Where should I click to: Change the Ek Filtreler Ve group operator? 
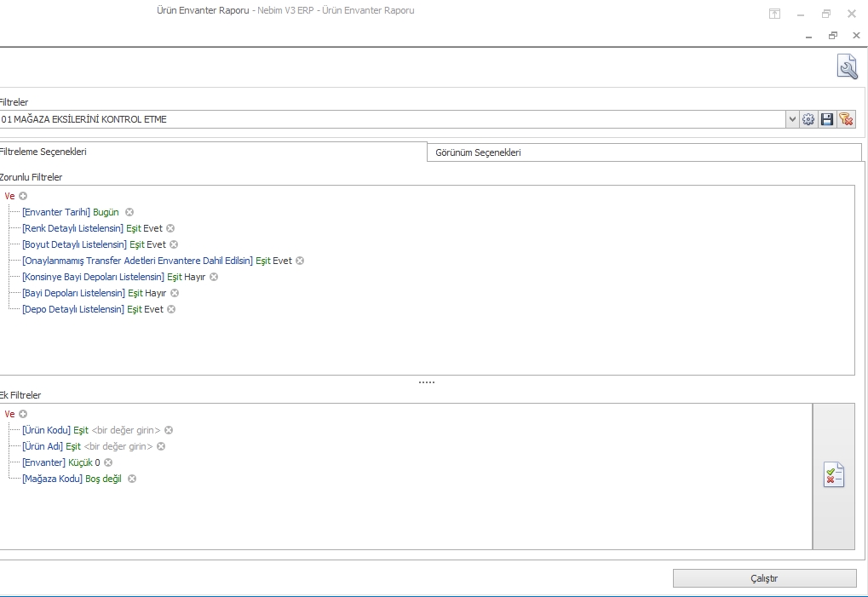click(x=9, y=414)
